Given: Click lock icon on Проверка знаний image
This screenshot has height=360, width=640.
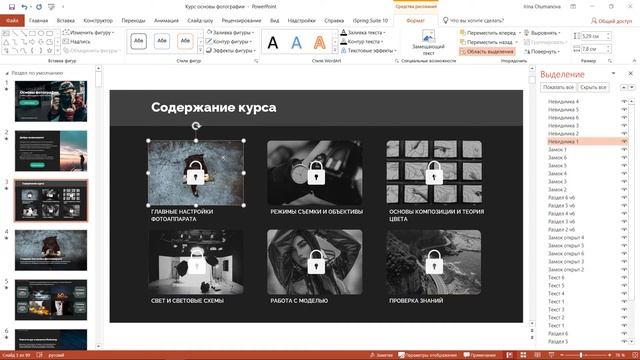Looking at the screenshot, I should [x=434, y=262].
